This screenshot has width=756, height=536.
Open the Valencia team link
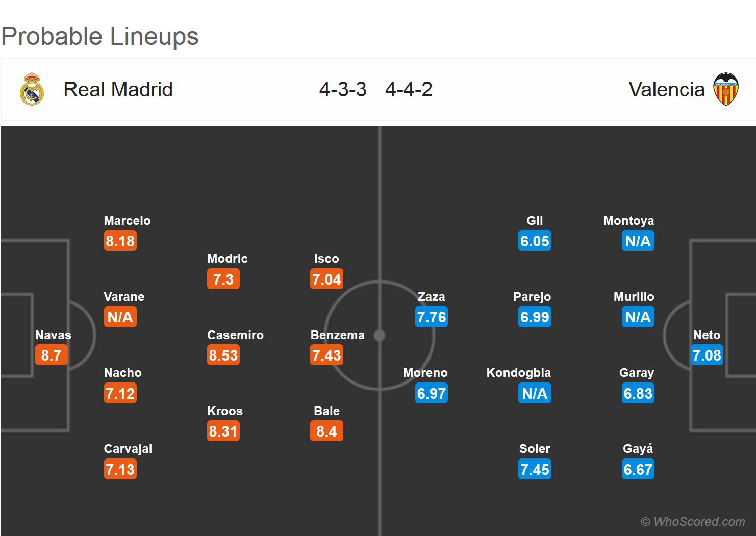point(666,89)
